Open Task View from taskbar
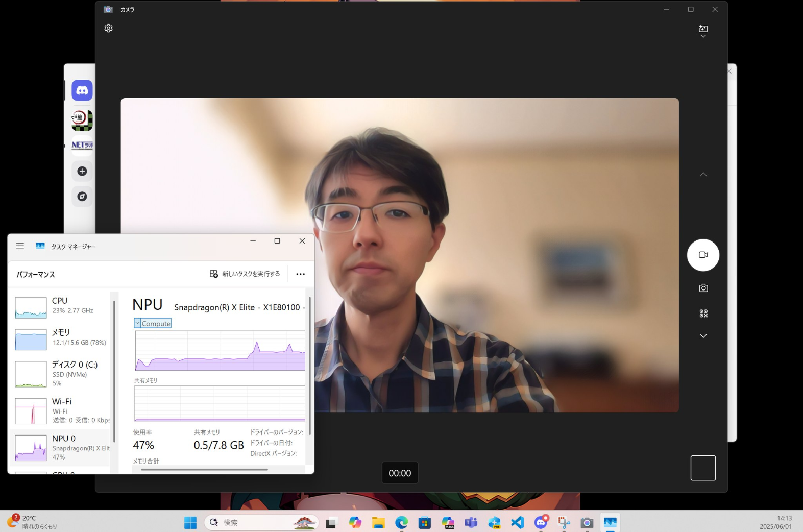The image size is (803, 532). pyautogui.click(x=331, y=523)
